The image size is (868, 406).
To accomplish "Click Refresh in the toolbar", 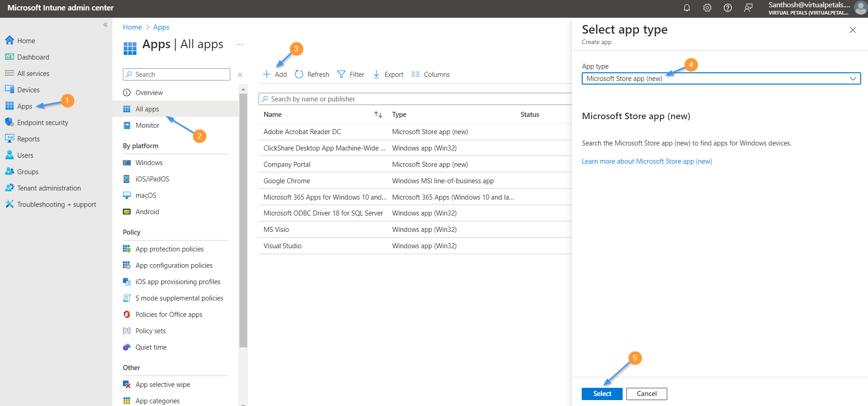I will pyautogui.click(x=312, y=75).
